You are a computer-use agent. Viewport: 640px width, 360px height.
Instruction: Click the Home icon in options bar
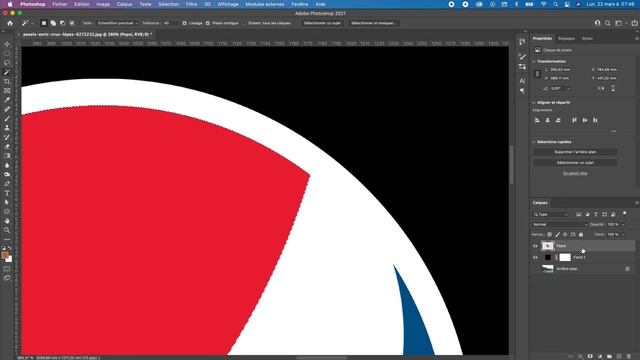point(10,23)
